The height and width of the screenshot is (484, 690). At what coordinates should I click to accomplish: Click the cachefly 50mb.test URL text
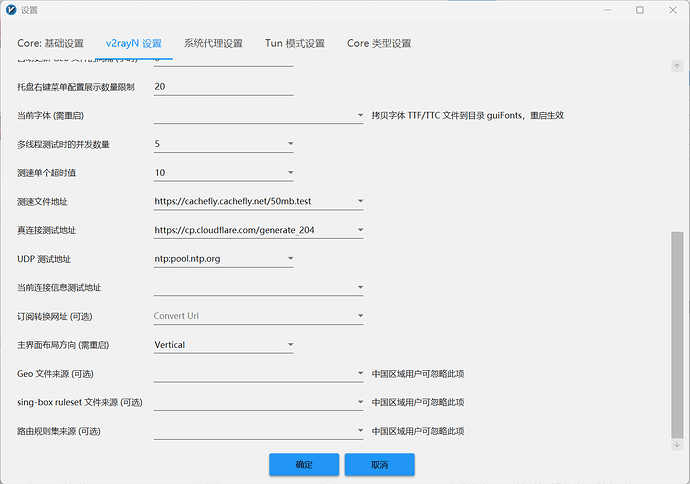tap(233, 201)
